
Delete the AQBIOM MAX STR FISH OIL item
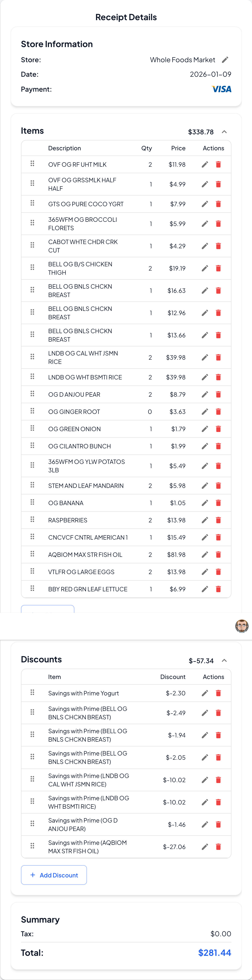[219, 555]
